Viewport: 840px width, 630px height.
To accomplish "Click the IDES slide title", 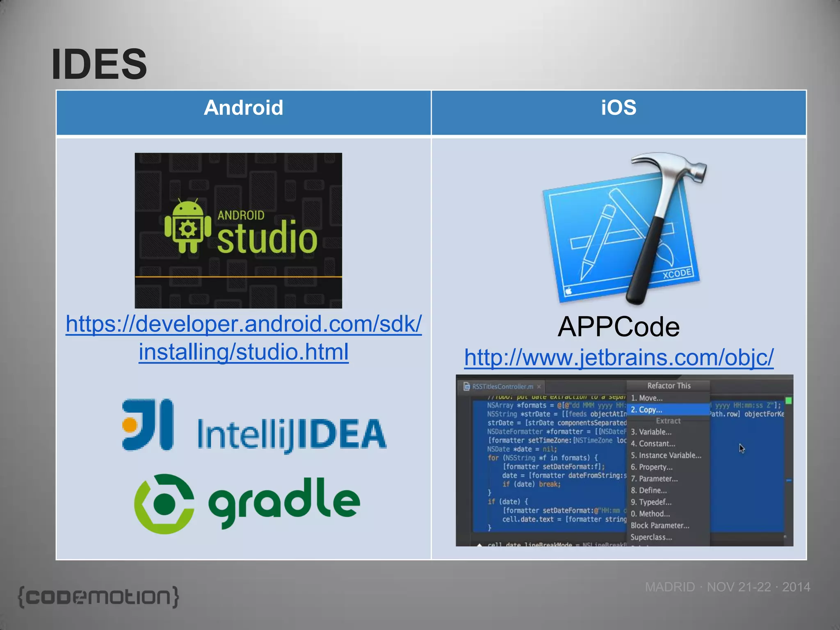I will click(x=99, y=64).
